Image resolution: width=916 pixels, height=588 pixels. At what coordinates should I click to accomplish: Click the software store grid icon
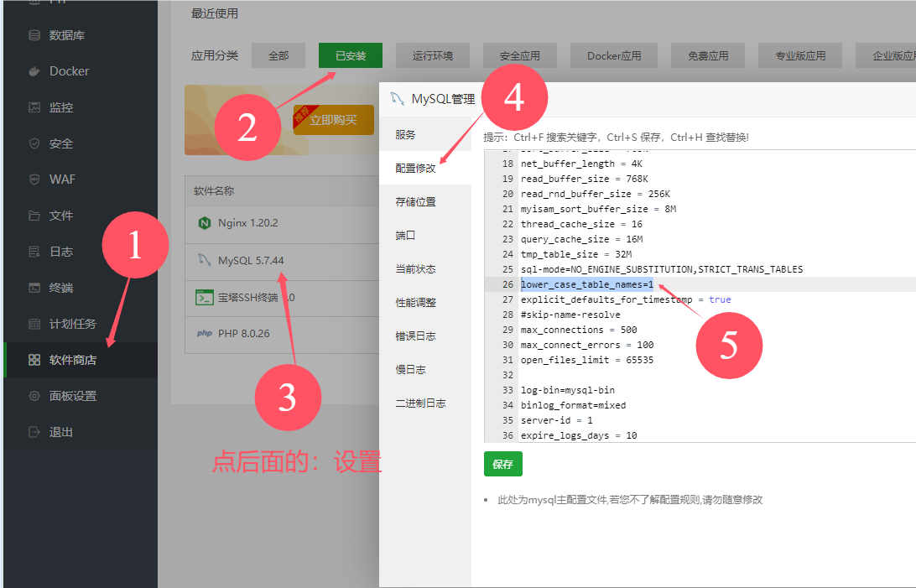[34, 360]
